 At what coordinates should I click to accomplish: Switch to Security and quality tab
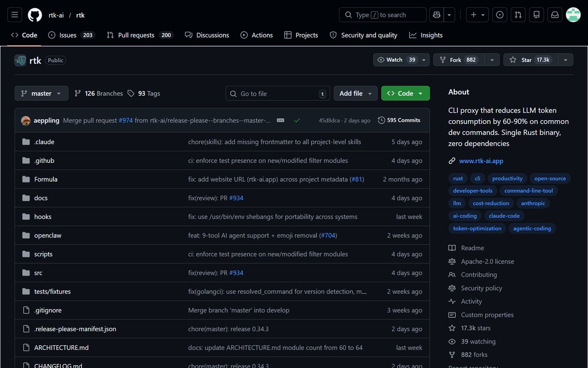(364, 35)
